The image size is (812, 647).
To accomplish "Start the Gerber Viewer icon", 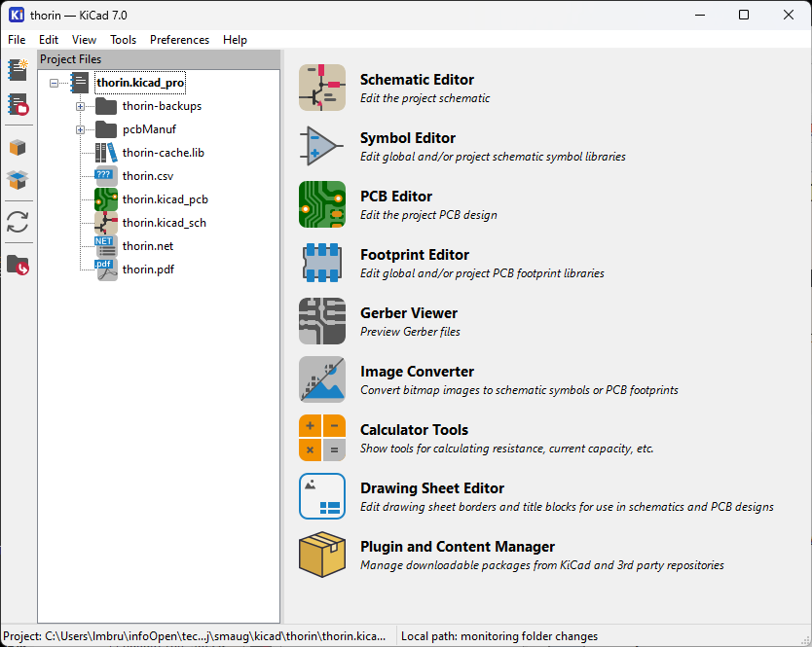I will point(322,321).
